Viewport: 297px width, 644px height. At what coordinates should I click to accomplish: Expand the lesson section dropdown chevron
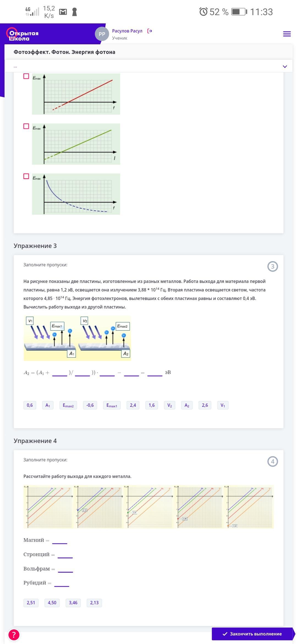(x=285, y=67)
